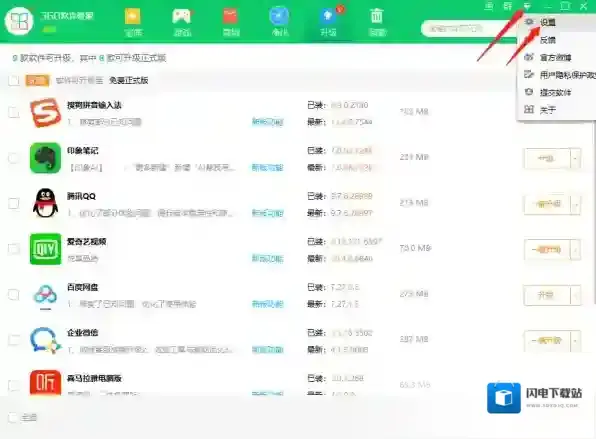Choose 反馈 in the dropdown menu
Screen dimensions: 596x439
click(x=556, y=40)
